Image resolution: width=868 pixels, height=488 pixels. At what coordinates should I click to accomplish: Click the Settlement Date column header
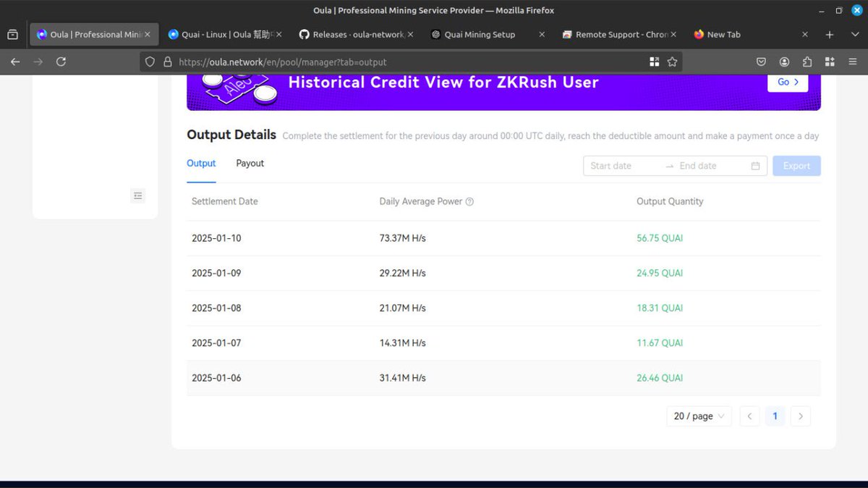(225, 202)
